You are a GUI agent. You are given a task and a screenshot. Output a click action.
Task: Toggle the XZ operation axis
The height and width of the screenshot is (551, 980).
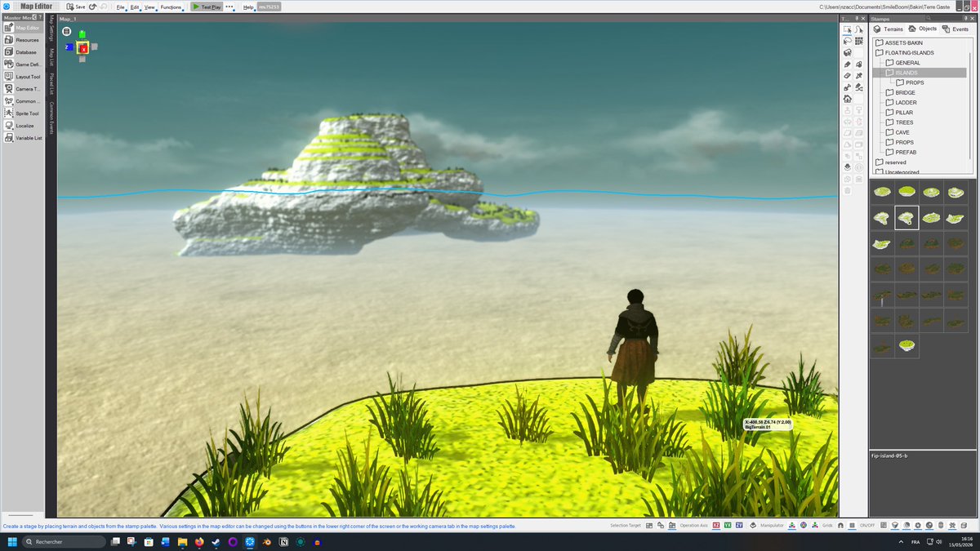point(716,526)
